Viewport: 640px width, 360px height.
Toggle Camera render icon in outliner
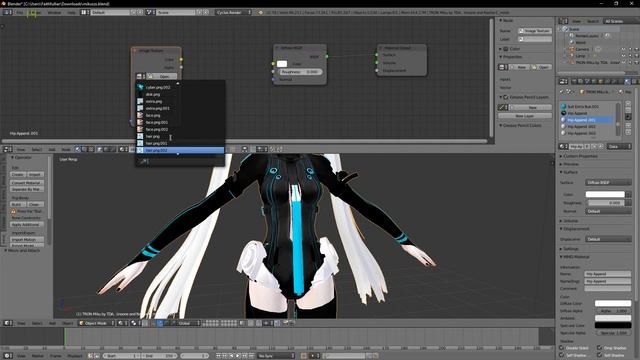(x=636, y=49)
